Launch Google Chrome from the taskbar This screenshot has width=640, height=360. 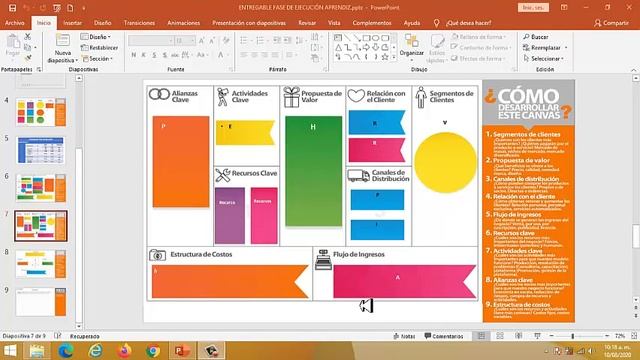[153, 351]
